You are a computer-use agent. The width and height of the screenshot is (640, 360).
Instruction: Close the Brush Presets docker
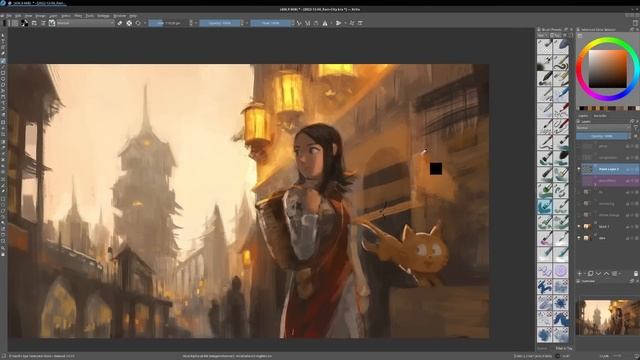(571, 29)
